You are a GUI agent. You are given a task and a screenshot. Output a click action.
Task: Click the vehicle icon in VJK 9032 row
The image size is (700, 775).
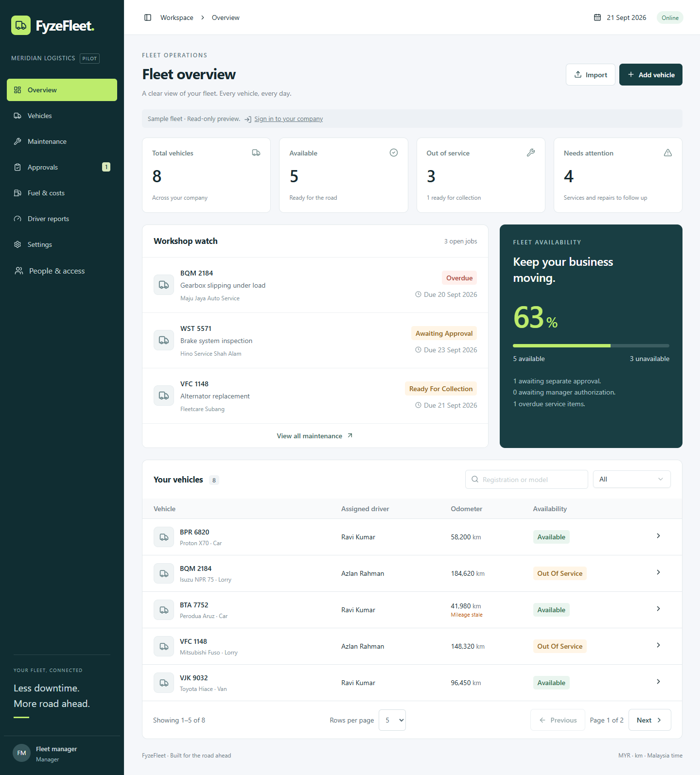click(164, 683)
